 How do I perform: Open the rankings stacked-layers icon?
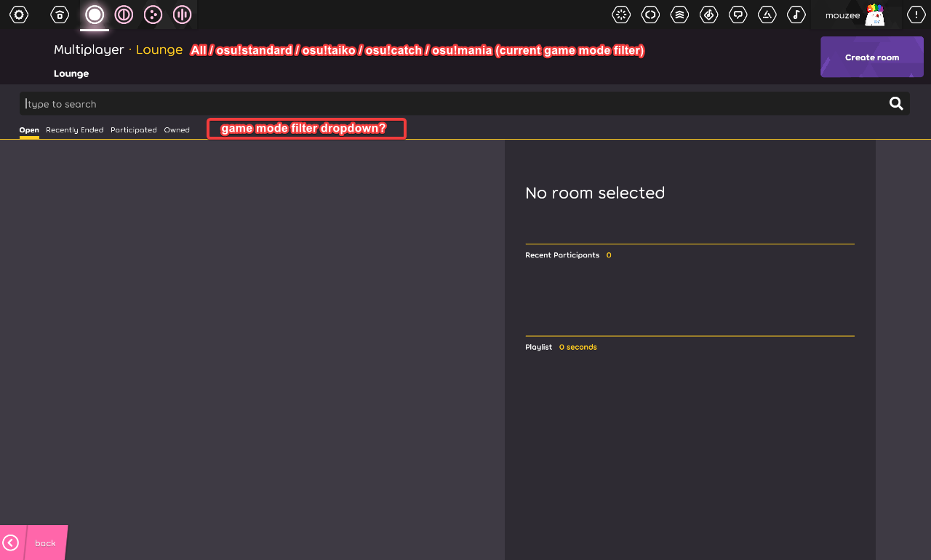[x=679, y=15]
